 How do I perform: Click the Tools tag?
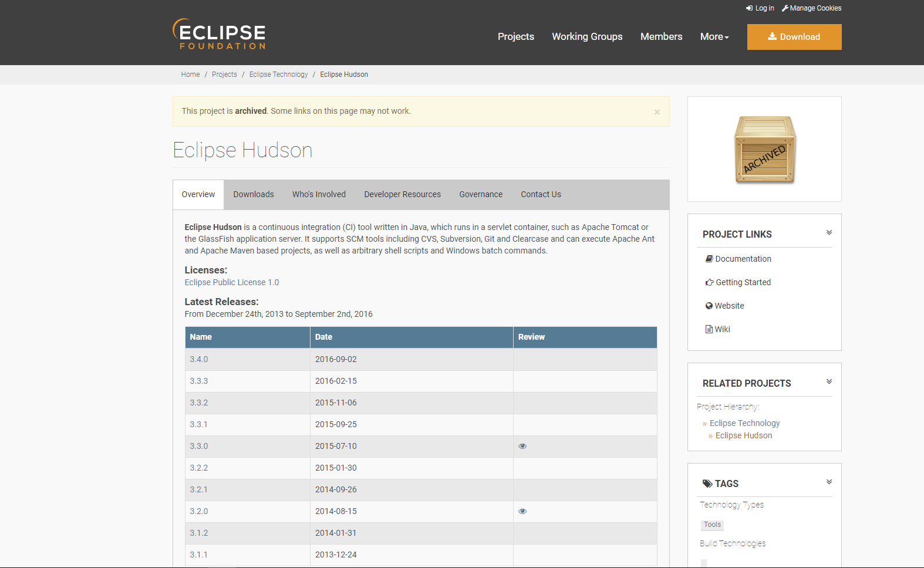click(712, 525)
